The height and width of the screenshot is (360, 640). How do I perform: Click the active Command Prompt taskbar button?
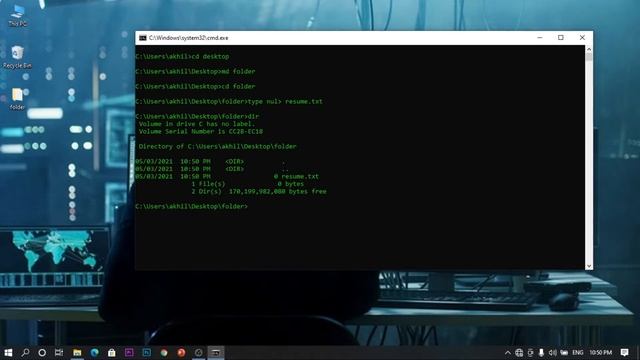click(x=216, y=352)
